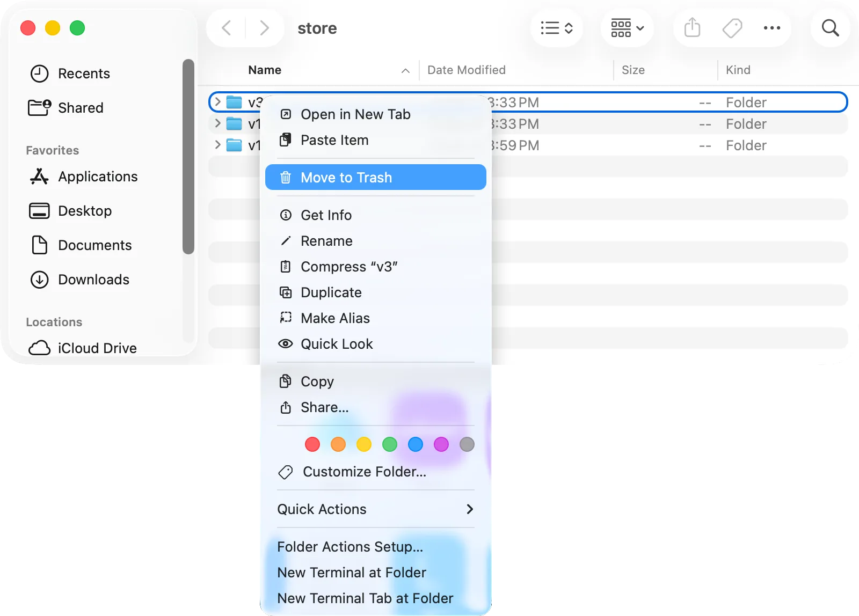Choose Get Info from the menu
Screen dimensions: 859x616
[x=376, y=215]
